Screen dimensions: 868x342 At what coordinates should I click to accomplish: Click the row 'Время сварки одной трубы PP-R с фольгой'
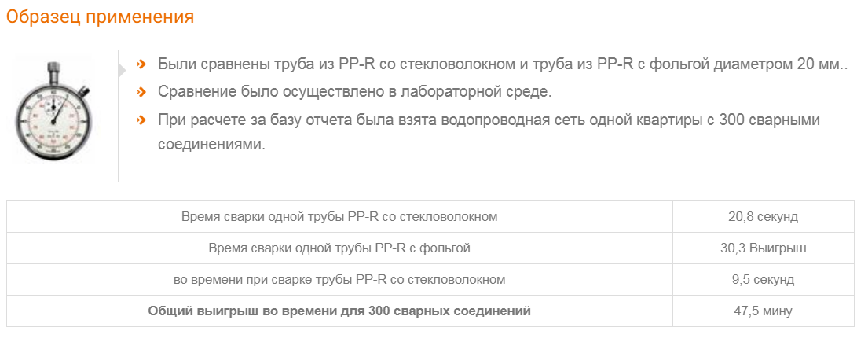(339, 248)
